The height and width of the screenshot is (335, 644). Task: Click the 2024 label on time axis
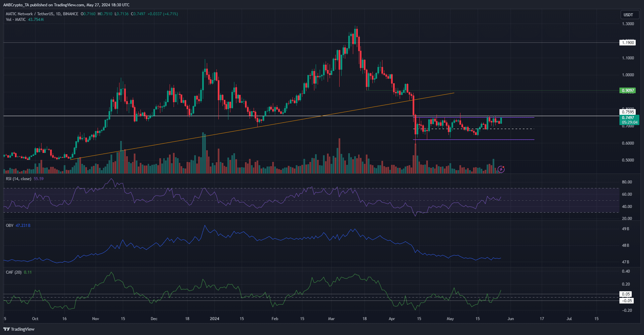[x=215, y=319]
